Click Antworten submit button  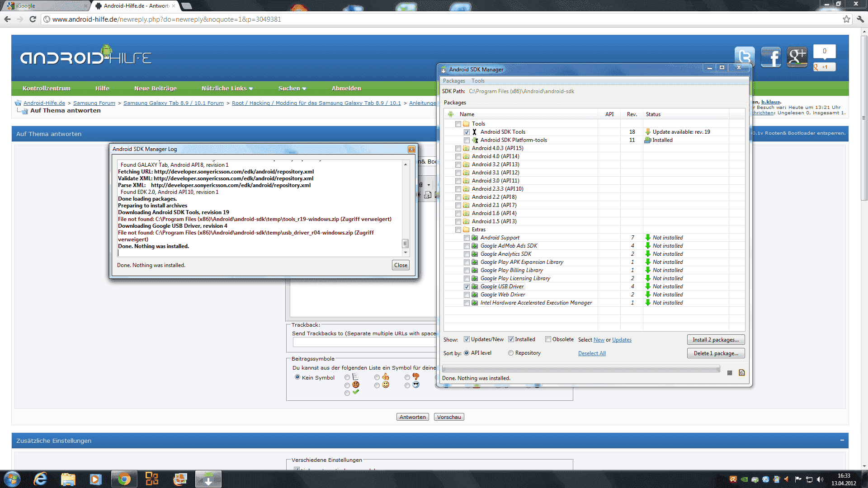tap(413, 417)
